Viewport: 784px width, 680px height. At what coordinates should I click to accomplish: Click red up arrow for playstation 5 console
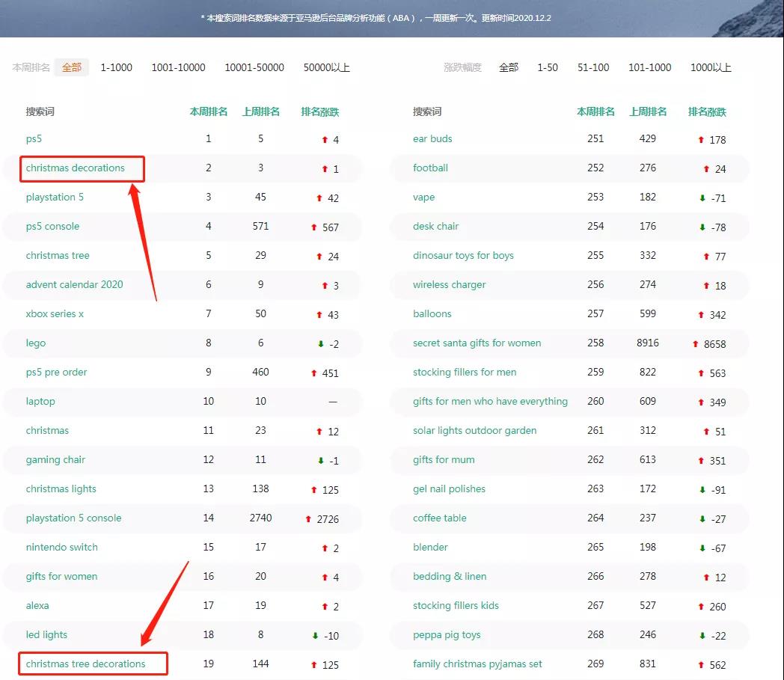point(308,519)
